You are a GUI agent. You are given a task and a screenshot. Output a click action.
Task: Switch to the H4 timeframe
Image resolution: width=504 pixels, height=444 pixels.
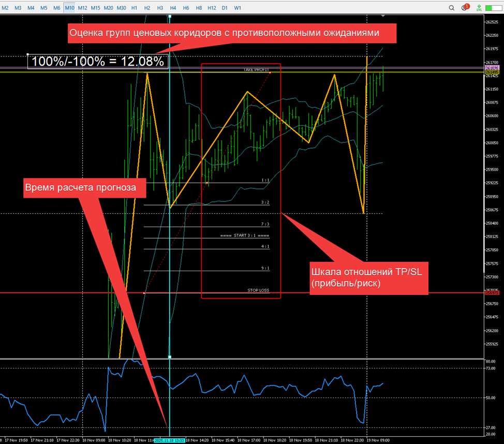coord(173,8)
